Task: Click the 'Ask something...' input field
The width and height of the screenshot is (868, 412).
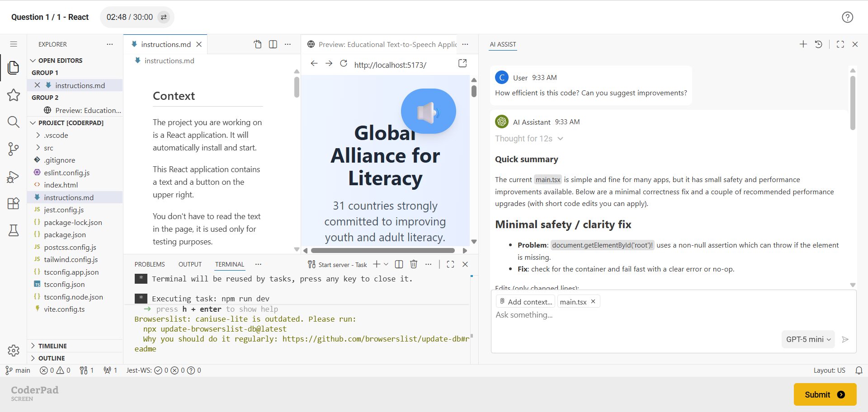Action: pos(633,315)
